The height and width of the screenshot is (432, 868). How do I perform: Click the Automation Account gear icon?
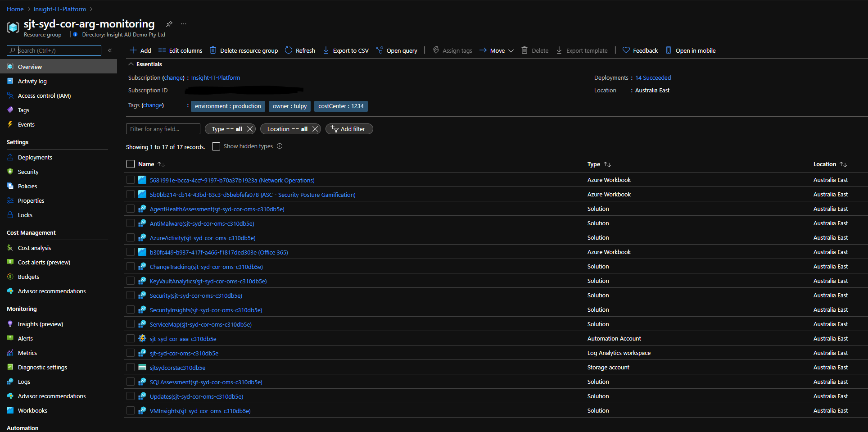142,338
